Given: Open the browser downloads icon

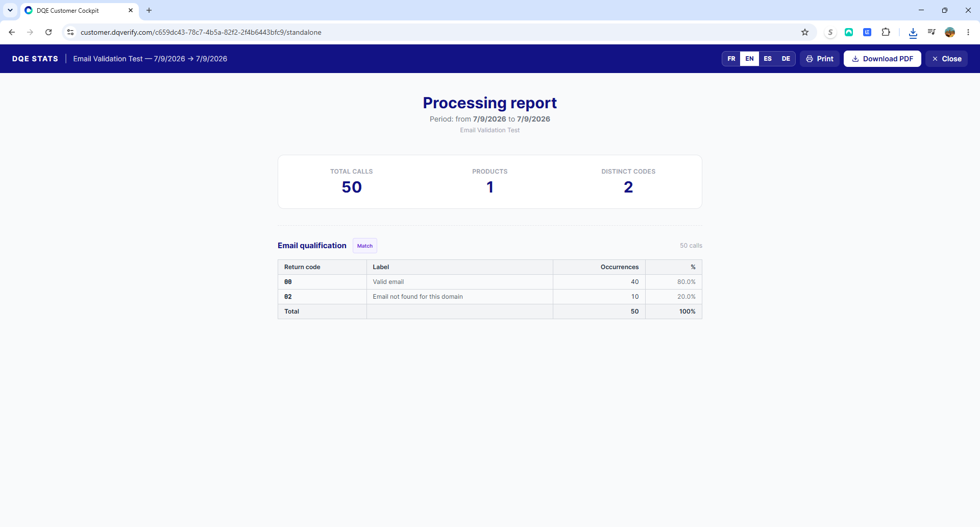Looking at the screenshot, I should pyautogui.click(x=913, y=32).
